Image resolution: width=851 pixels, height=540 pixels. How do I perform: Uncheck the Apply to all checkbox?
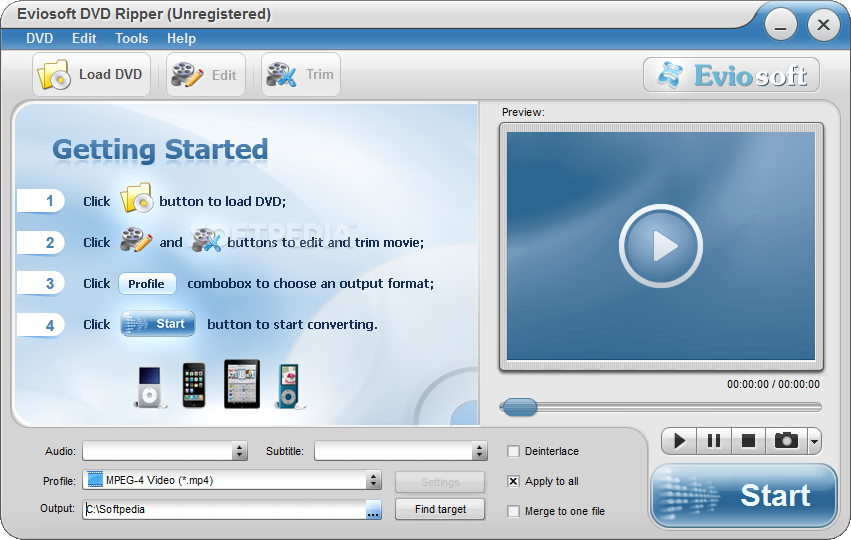tap(513, 481)
